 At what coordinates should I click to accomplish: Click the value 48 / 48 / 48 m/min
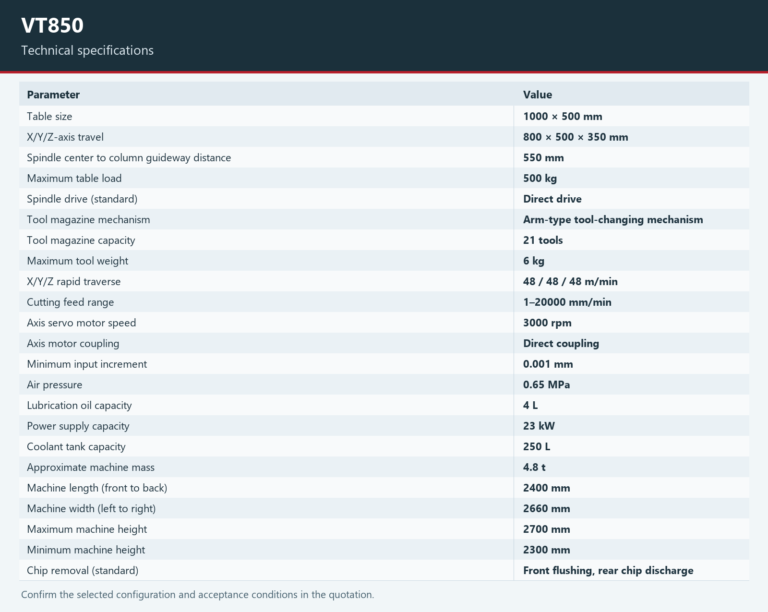[x=570, y=282]
